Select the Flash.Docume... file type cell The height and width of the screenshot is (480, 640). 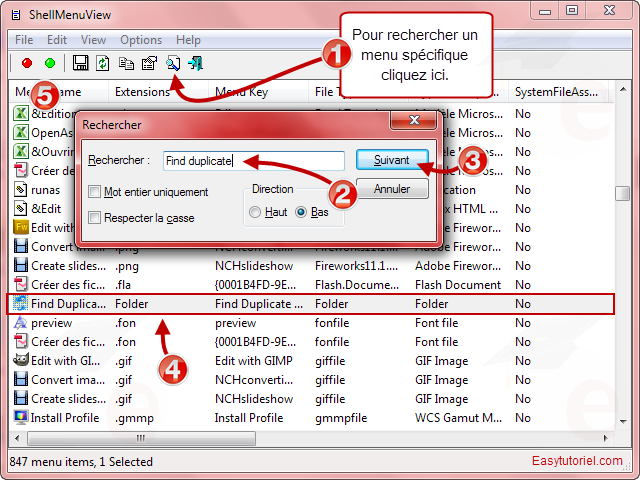357,284
